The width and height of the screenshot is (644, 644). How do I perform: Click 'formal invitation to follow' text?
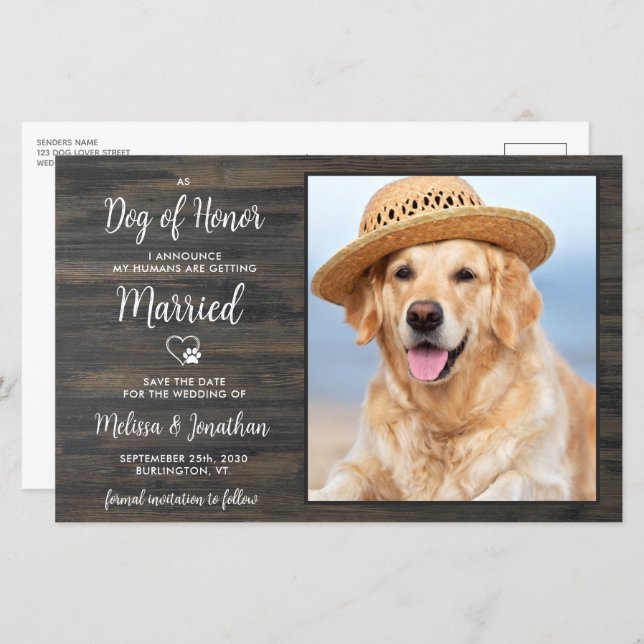(x=181, y=499)
